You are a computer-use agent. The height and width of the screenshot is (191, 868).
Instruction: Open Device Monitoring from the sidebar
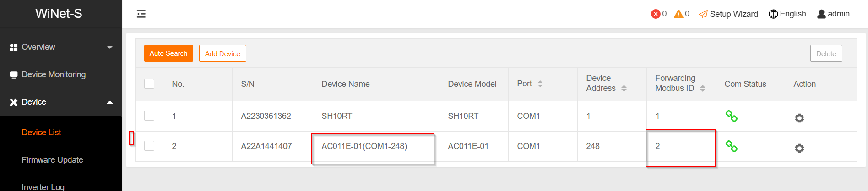(x=54, y=74)
